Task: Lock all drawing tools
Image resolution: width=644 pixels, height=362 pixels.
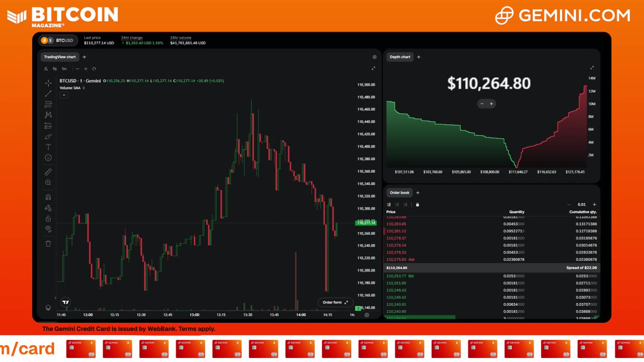Action: 48,218
